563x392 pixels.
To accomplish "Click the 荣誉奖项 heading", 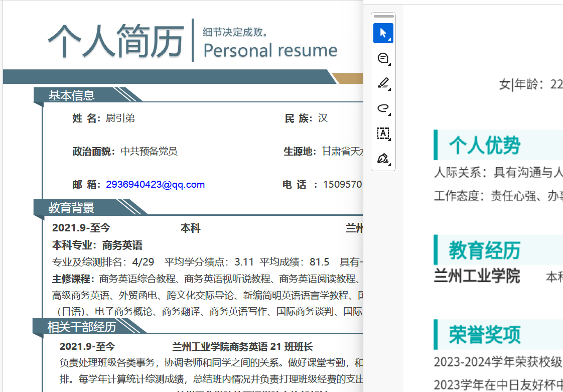I will tap(484, 334).
